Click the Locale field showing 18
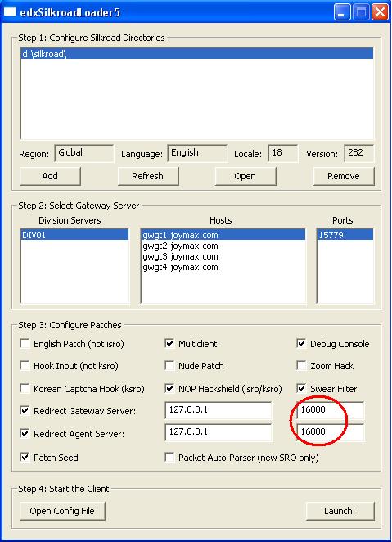Screen dimensions: 392x542 click(x=282, y=153)
